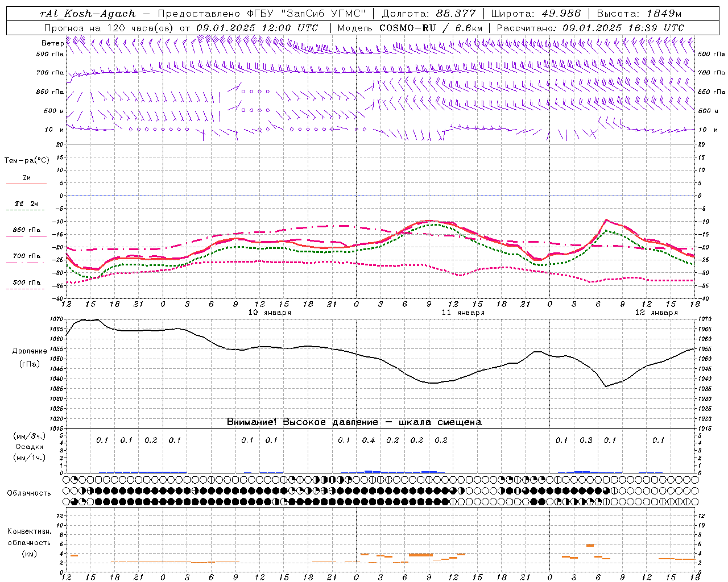Select the Тем-ра(°C) temperature panel label
The image size is (728, 582).
[x=27, y=161]
